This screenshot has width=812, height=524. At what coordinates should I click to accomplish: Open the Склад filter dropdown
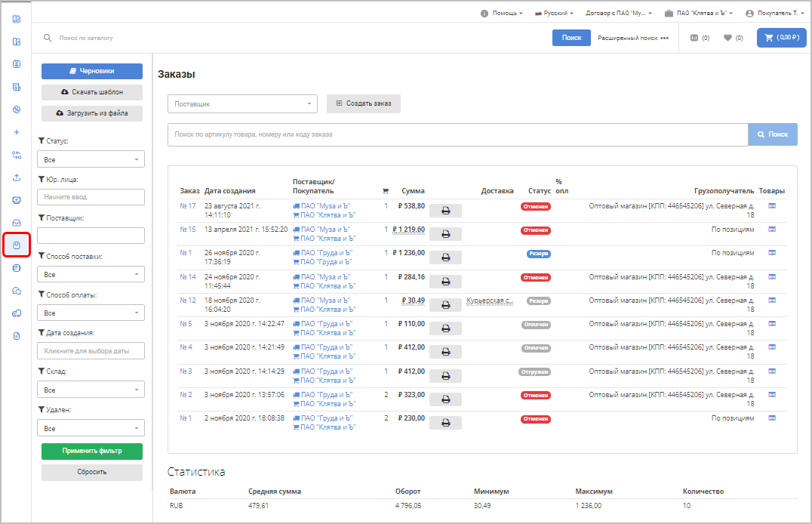pyautogui.click(x=91, y=390)
